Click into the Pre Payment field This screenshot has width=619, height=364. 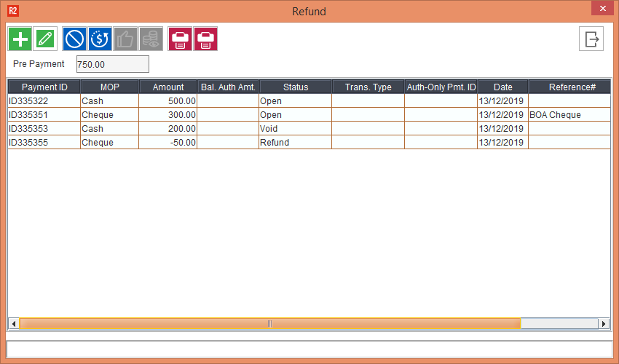pos(112,64)
